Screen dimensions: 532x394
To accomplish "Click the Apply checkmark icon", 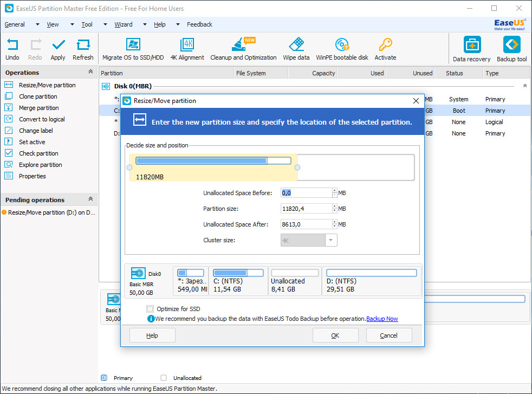I will pyautogui.click(x=58, y=46).
